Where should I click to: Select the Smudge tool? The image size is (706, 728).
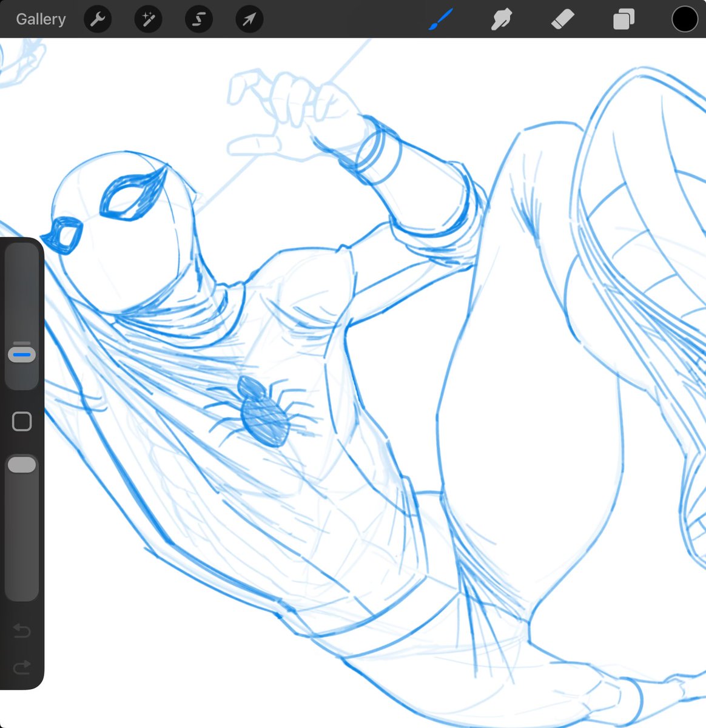(x=502, y=19)
